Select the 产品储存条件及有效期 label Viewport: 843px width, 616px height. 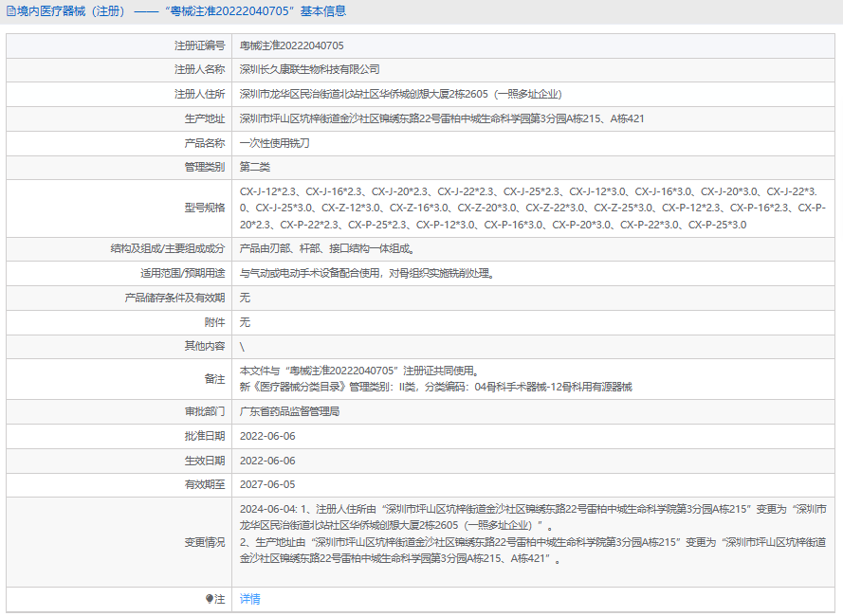pos(174,298)
